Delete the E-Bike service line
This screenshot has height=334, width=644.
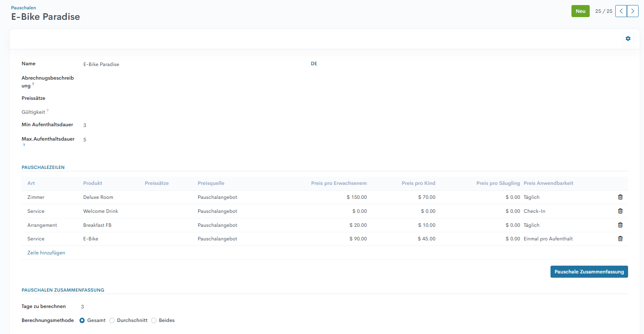(x=620, y=239)
